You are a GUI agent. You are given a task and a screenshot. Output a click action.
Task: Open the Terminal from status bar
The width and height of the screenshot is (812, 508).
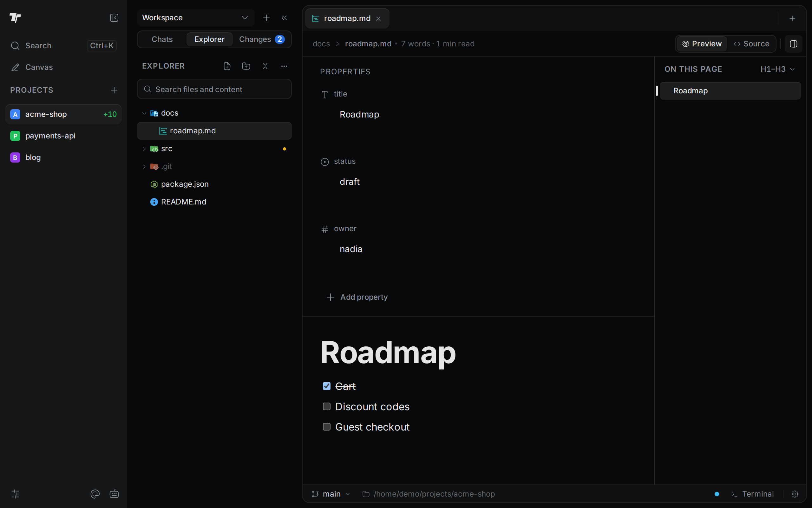click(753, 493)
